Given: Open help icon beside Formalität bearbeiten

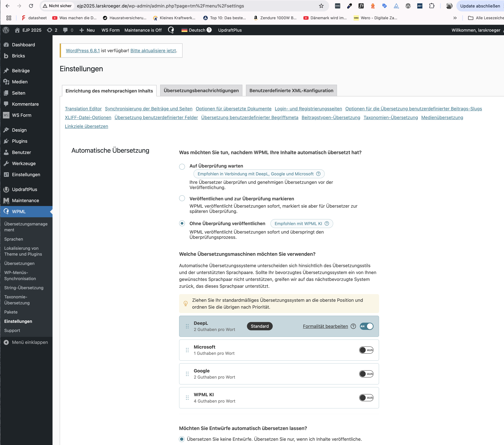Looking at the screenshot, I should click(353, 326).
